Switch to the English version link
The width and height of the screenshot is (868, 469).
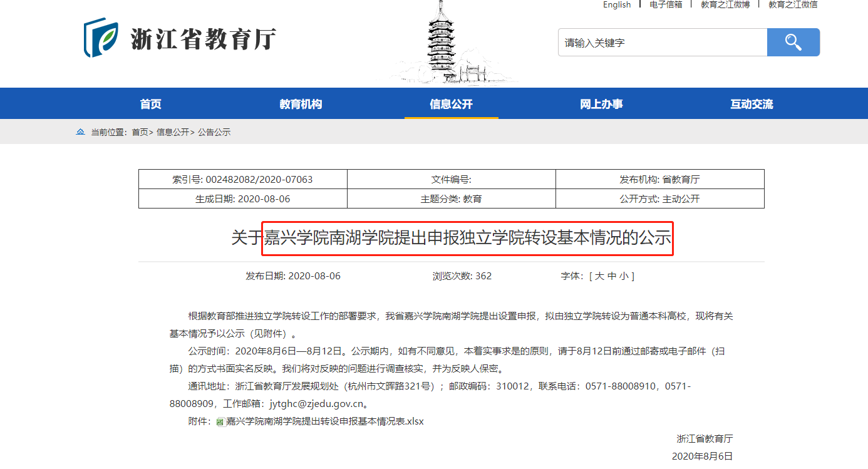pos(617,5)
